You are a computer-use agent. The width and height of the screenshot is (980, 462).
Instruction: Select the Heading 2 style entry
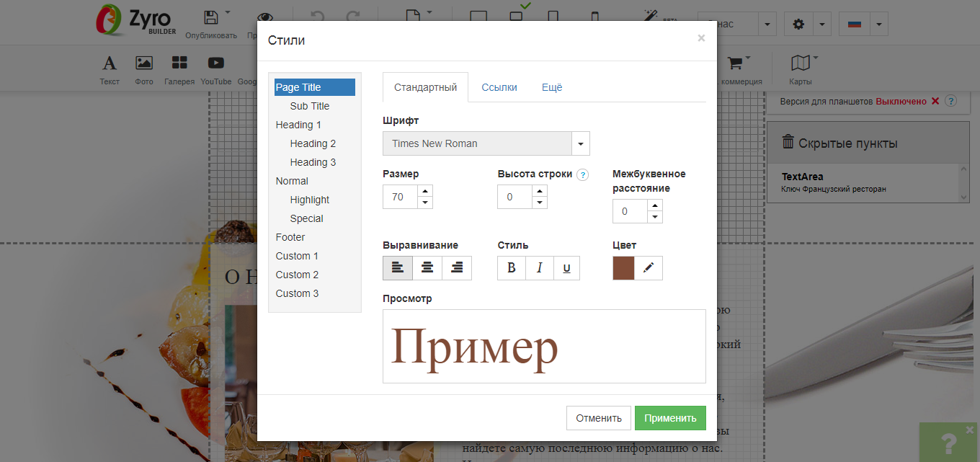point(312,143)
